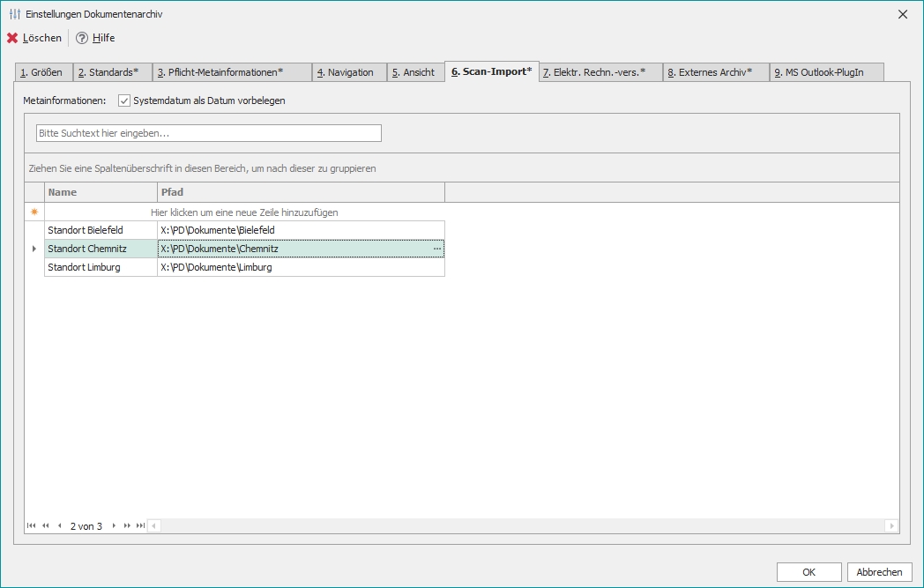Viewport: 924px width, 588px height.
Task: Confirm settings with the OK button
Action: (809, 572)
